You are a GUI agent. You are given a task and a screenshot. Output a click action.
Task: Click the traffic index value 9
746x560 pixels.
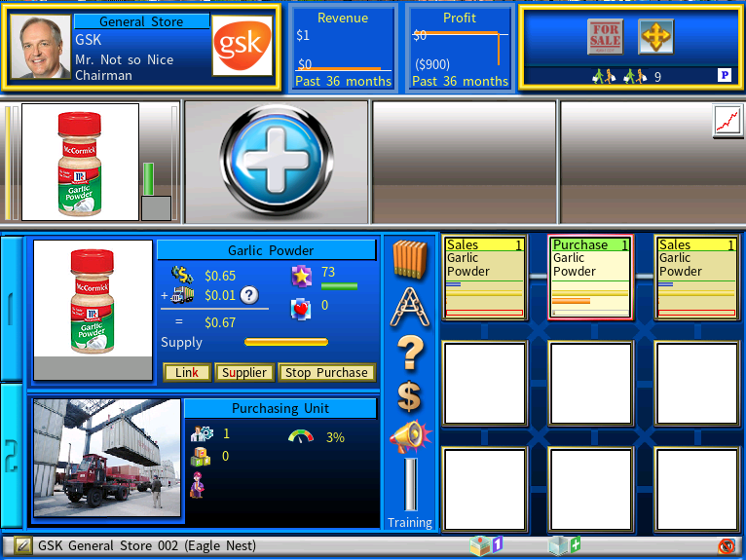tap(657, 77)
